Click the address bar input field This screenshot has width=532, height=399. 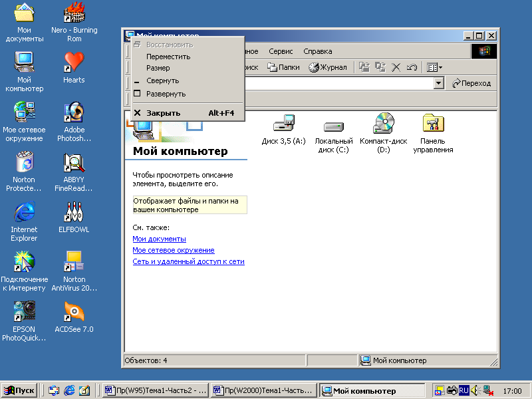(339, 83)
